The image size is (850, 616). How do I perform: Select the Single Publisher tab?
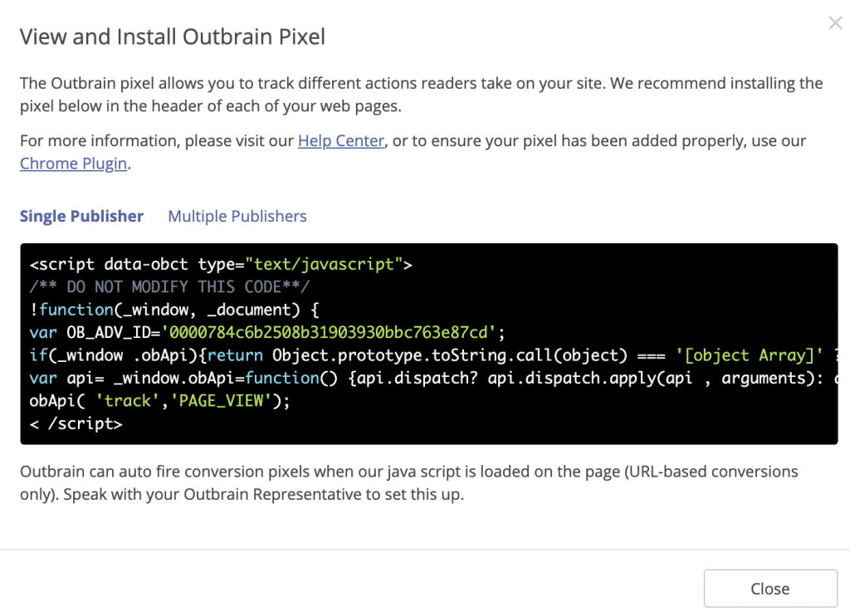point(81,217)
